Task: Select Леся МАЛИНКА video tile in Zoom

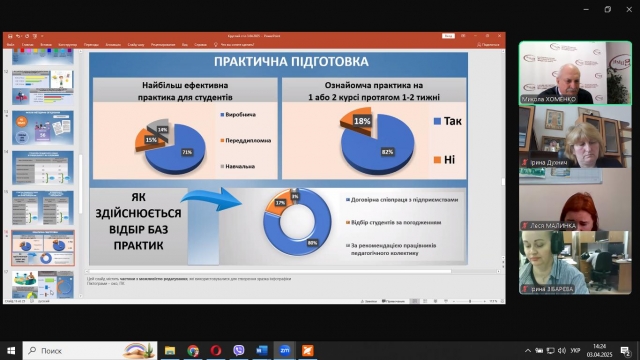Action: 575,199
